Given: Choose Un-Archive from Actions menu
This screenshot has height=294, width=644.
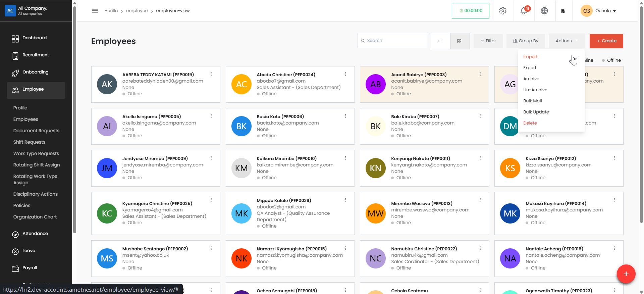Looking at the screenshot, I should pos(535,90).
